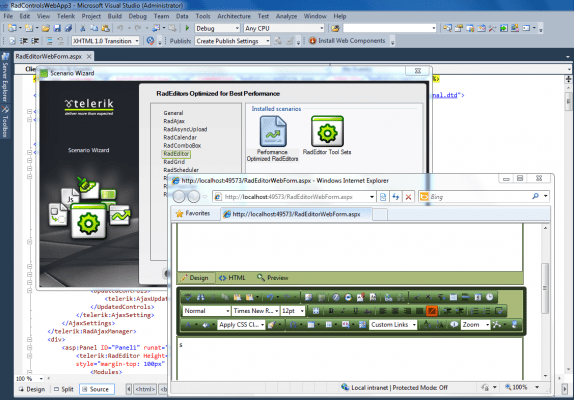
Task: Open the Toolbox side panel
Action: point(5,122)
